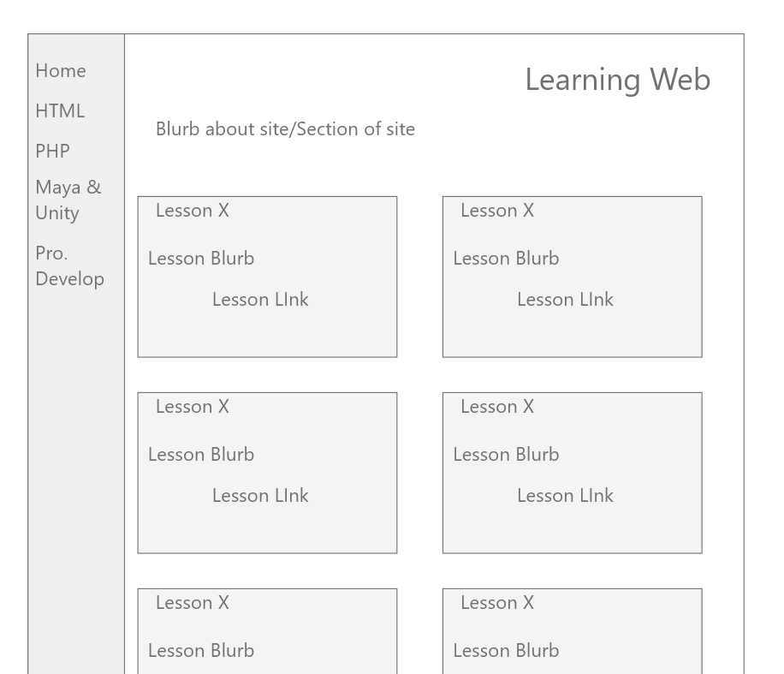Select PHP from the sidebar navigation
784x674 pixels.
point(52,152)
